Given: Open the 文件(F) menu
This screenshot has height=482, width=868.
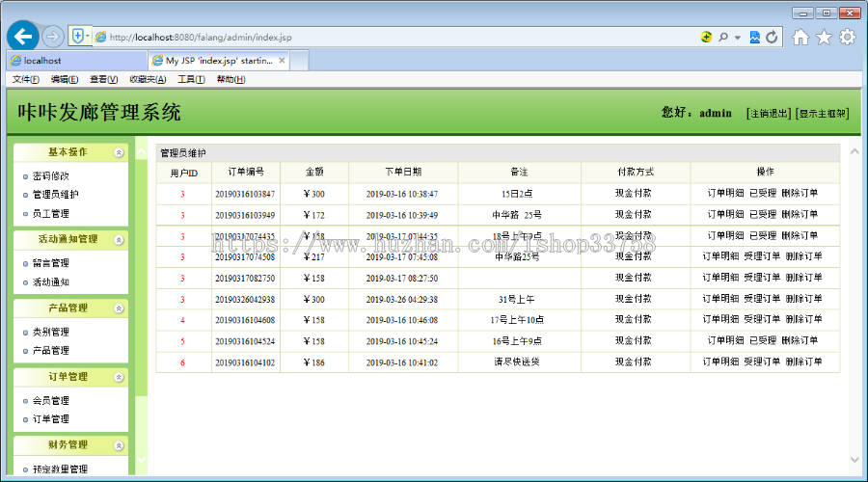Looking at the screenshot, I should pos(25,79).
